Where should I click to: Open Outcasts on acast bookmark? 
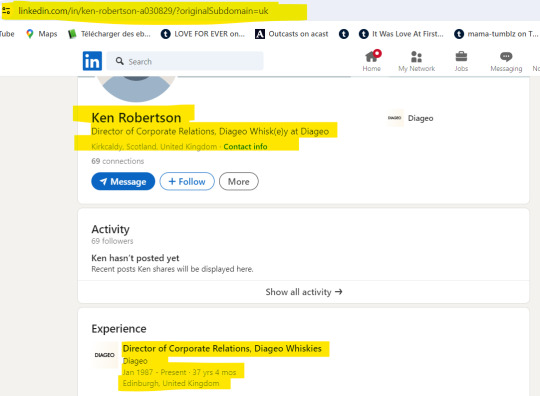point(291,34)
